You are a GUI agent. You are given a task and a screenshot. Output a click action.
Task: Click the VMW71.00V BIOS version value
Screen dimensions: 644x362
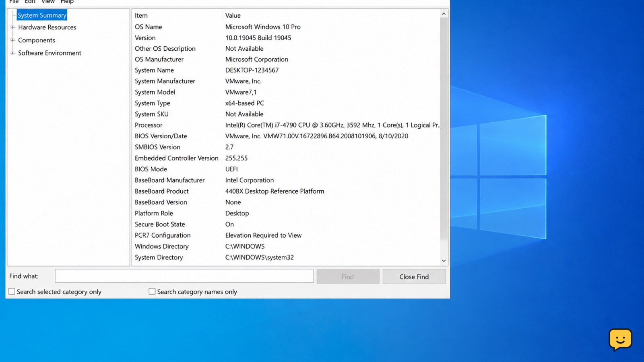(x=317, y=136)
